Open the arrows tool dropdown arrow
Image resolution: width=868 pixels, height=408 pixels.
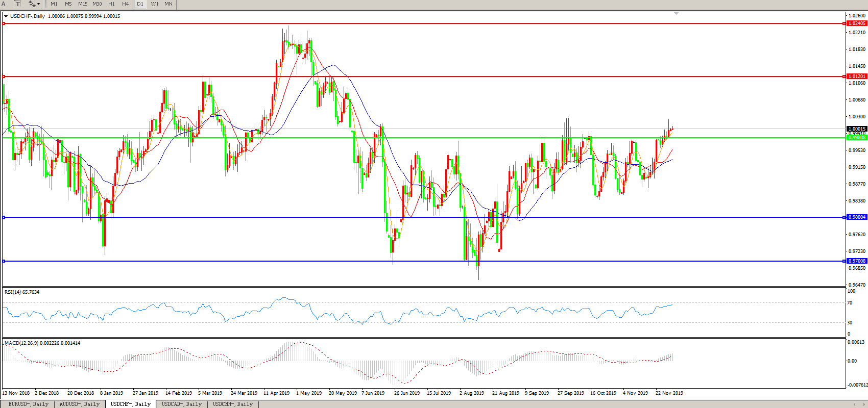(x=39, y=4)
